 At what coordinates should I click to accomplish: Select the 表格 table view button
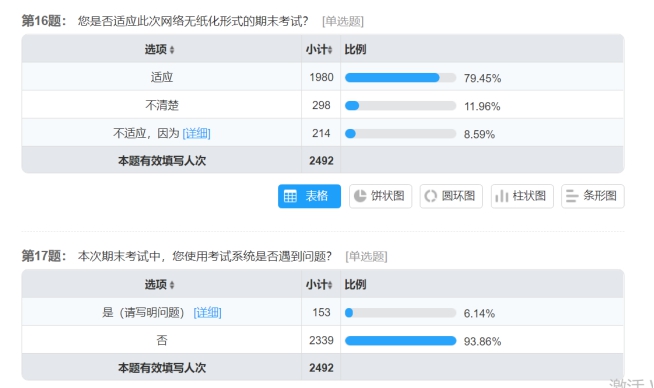(309, 196)
